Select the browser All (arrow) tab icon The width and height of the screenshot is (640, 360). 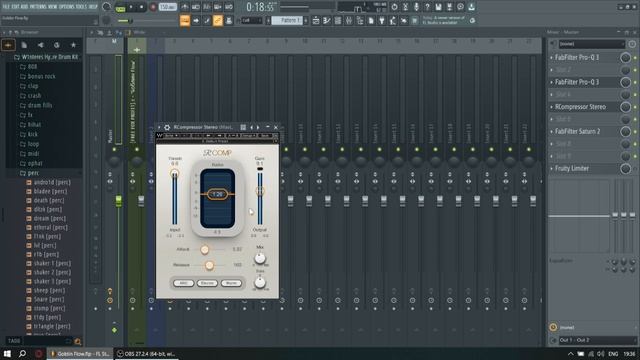(8, 45)
